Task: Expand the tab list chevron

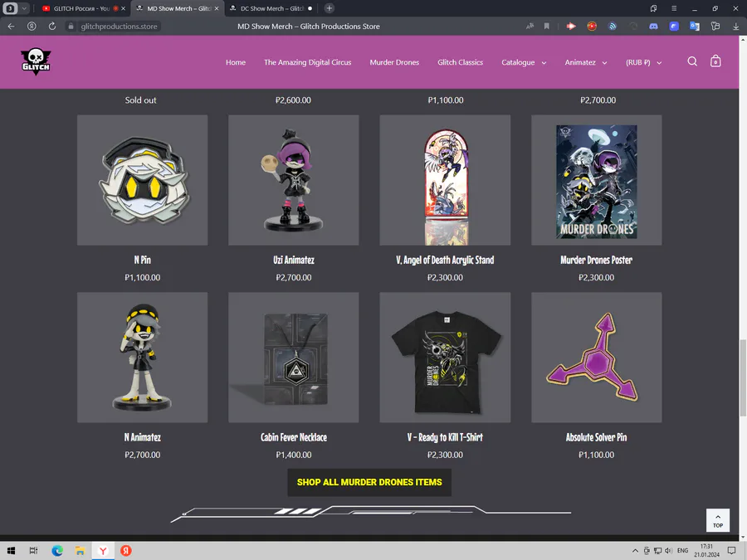Action: point(24,8)
